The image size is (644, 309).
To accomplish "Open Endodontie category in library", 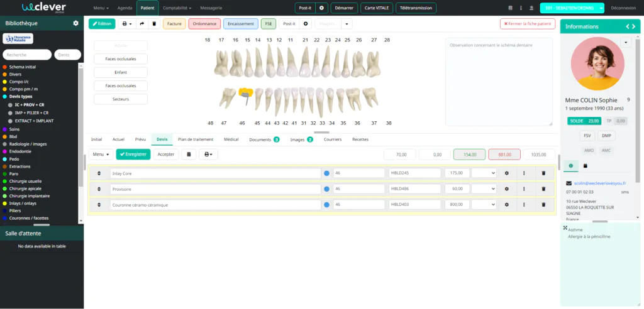I will click(20, 151).
